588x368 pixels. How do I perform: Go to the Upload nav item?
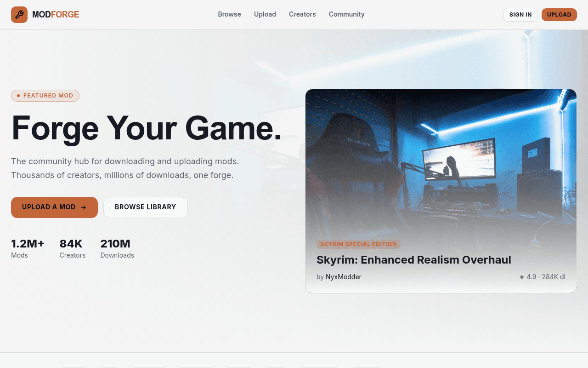pyautogui.click(x=265, y=14)
